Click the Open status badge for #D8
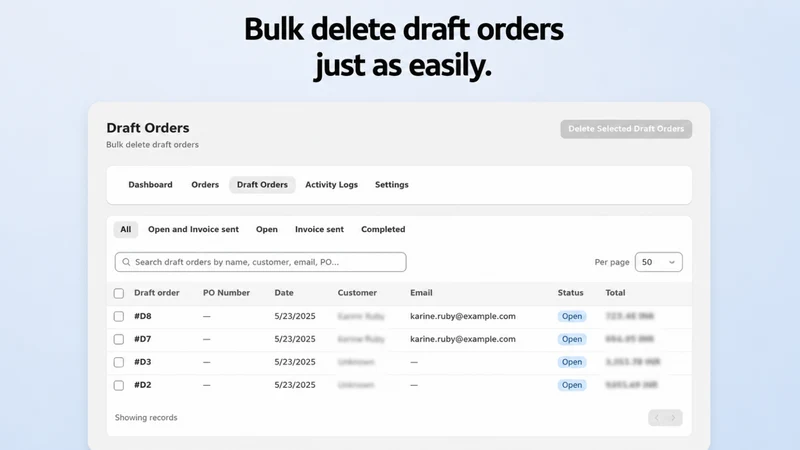This screenshot has height=450, width=800. point(572,316)
